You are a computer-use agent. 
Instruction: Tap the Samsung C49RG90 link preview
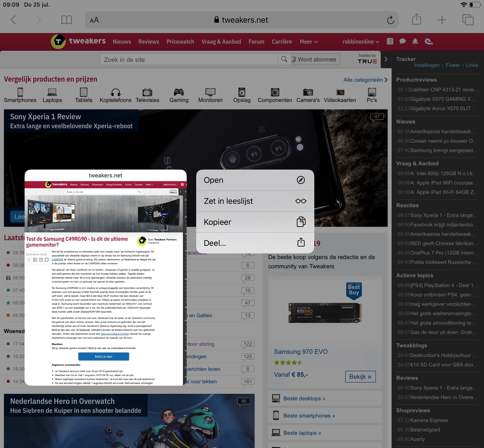click(105, 277)
